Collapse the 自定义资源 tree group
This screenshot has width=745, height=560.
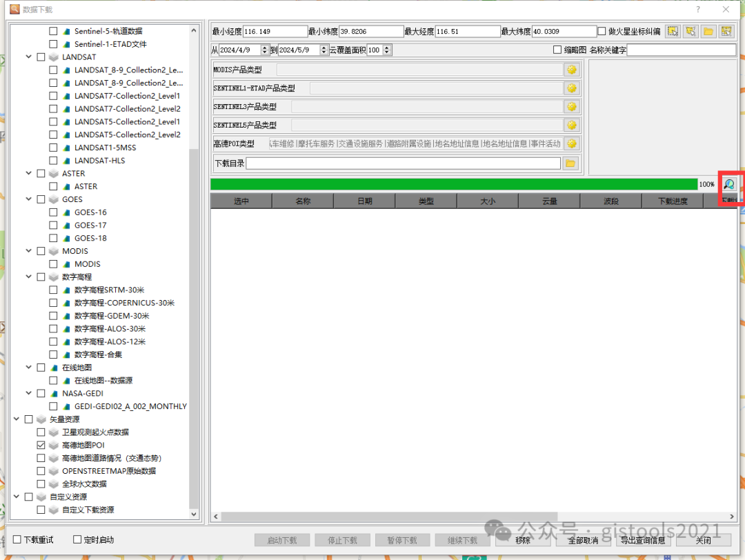16,497
